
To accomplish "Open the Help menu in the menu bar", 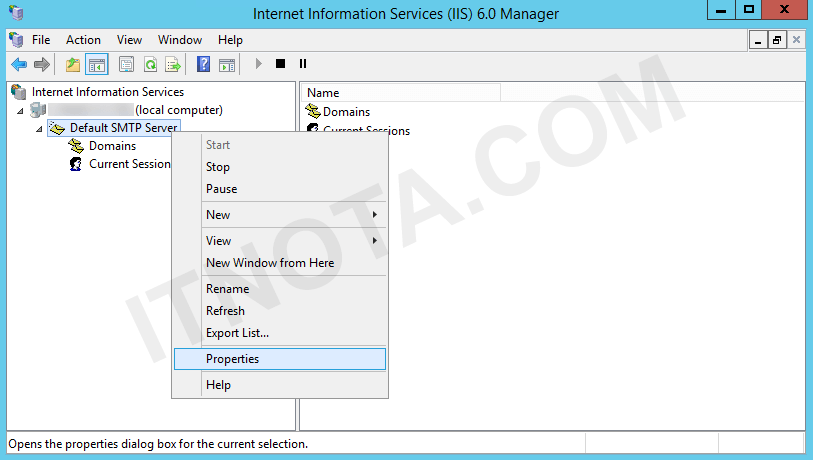I will point(230,40).
